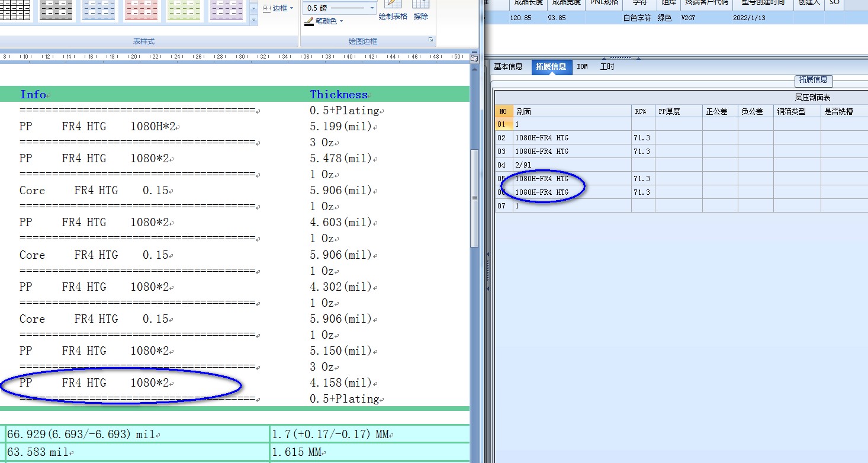Select the green table style thumbnail
Screen dimensions: 868x463
pos(184,10)
